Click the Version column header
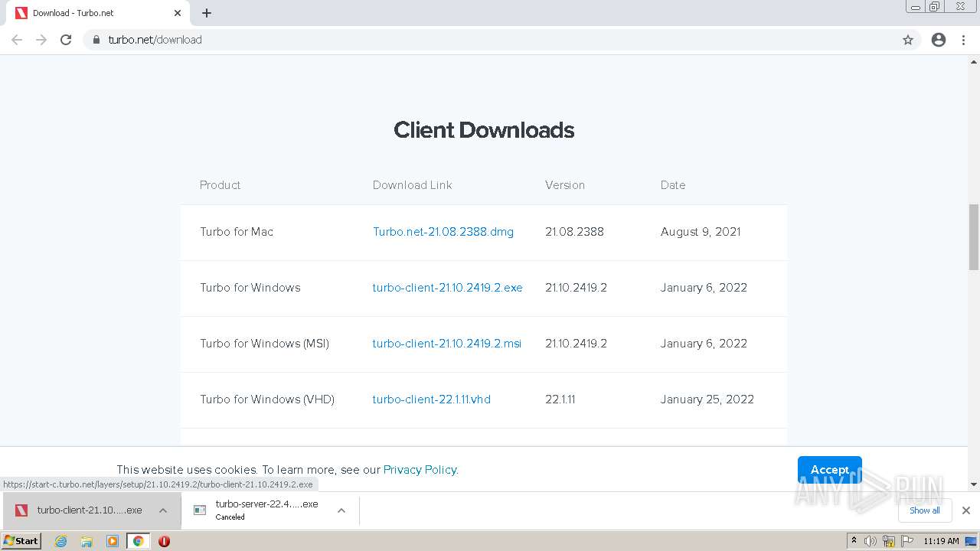The height and width of the screenshot is (551, 980). pos(565,185)
